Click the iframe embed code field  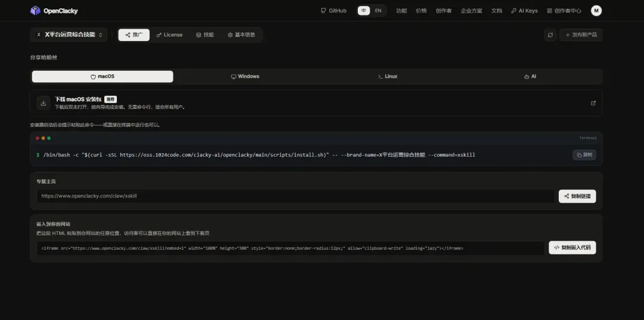coord(290,248)
